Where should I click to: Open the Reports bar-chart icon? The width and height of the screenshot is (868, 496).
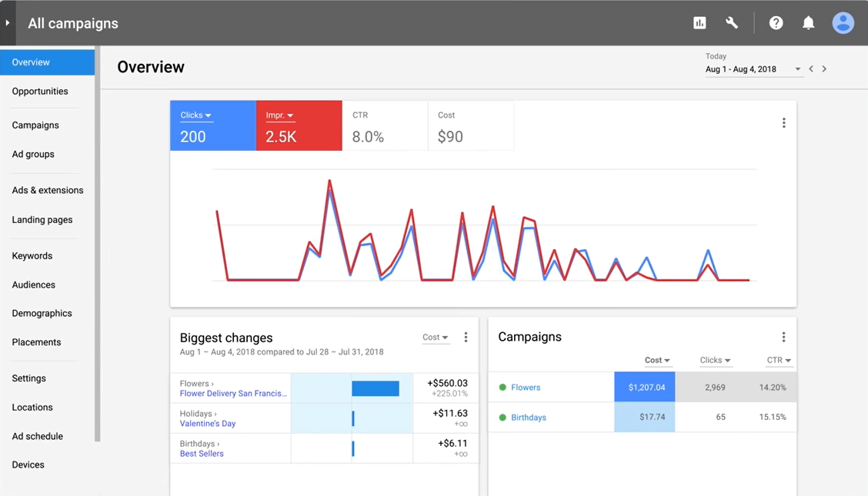(699, 22)
